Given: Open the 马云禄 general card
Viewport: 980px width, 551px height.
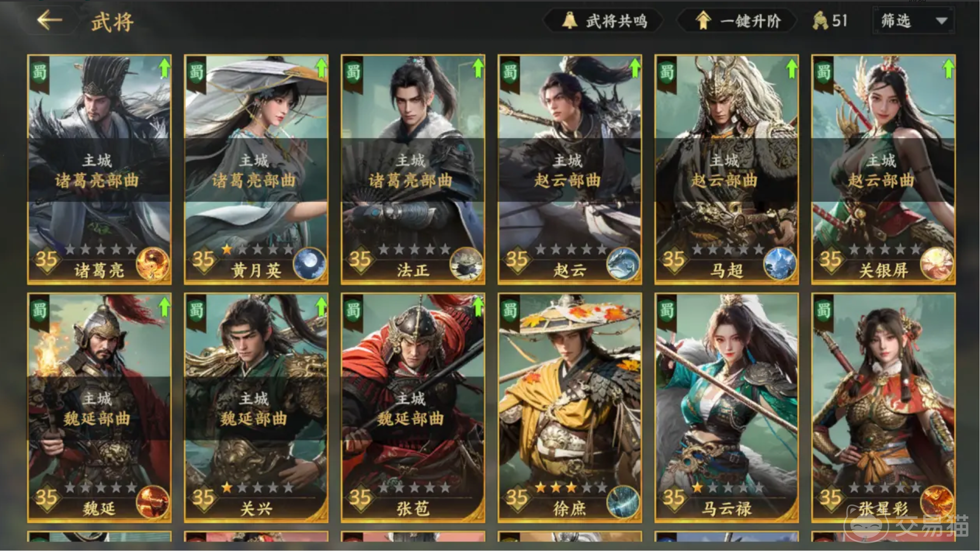Looking at the screenshot, I should coord(726,408).
